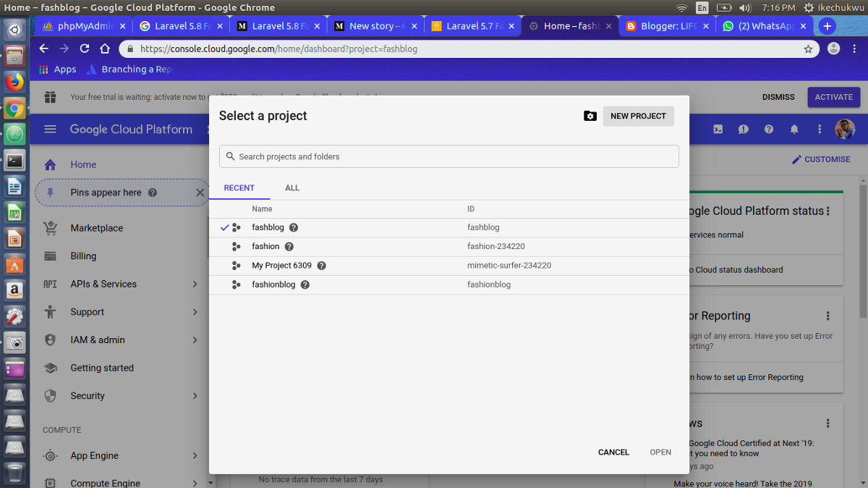Switch to phpMyAdmin browser tab
This screenshot has height=488, width=868.
click(x=83, y=26)
